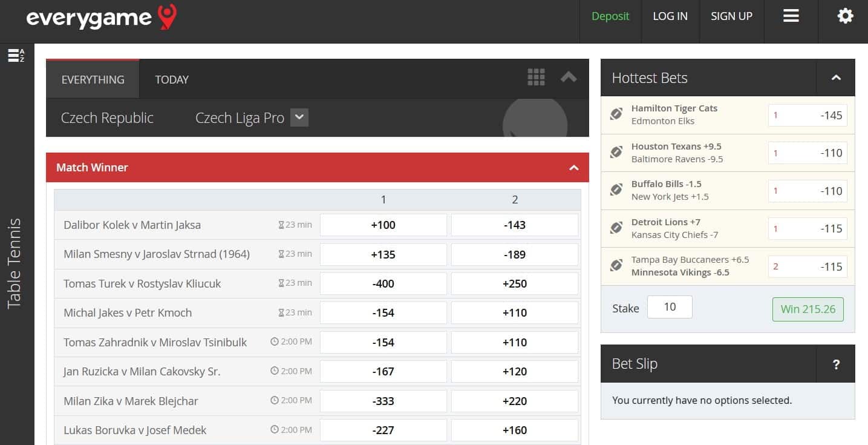868x445 pixels.
Task: Bet -143 on Martin Jaksa
Action: tap(515, 225)
